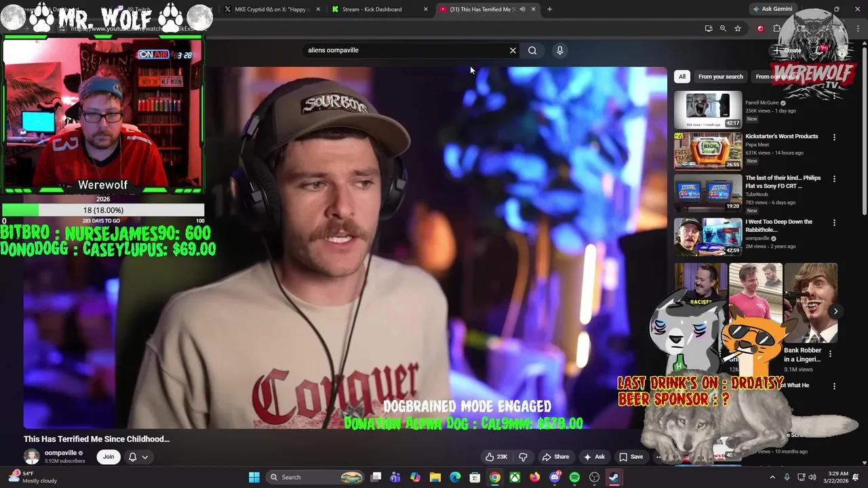Click the install app icon in address bar
This screenshot has width=868, height=488.
tap(709, 28)
